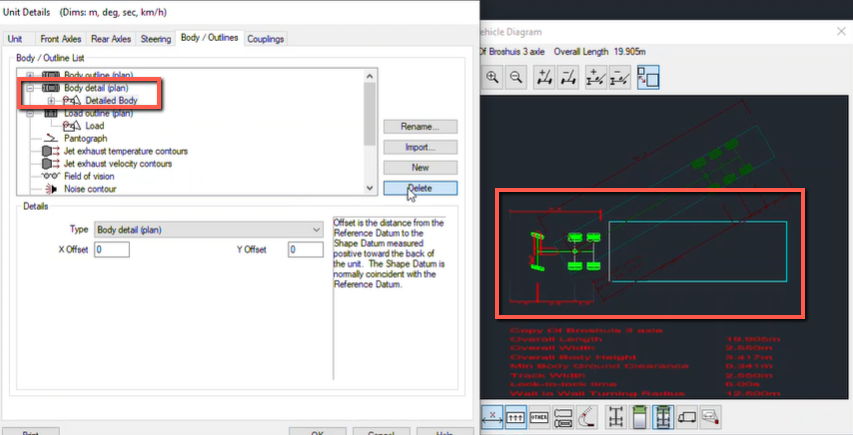Select the Body / Outlines tab
This screenshot has width=853, height=435.
pyautogui.click(x=209, y=38)
